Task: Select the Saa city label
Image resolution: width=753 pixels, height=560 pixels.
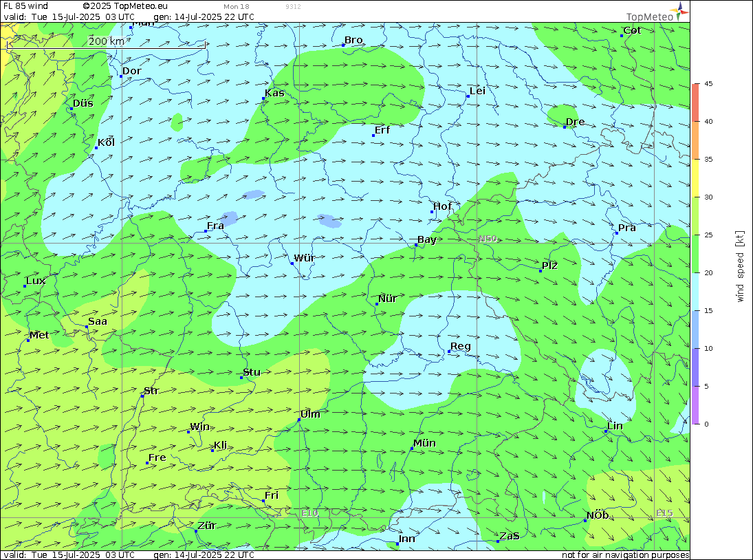Action: (x=98, y=321)
